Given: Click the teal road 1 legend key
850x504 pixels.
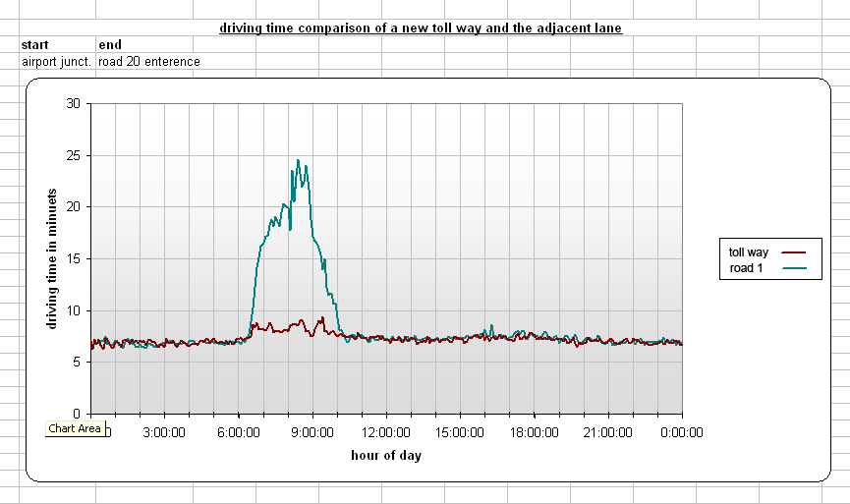Looking at the screenshot, I should [800, 268].
